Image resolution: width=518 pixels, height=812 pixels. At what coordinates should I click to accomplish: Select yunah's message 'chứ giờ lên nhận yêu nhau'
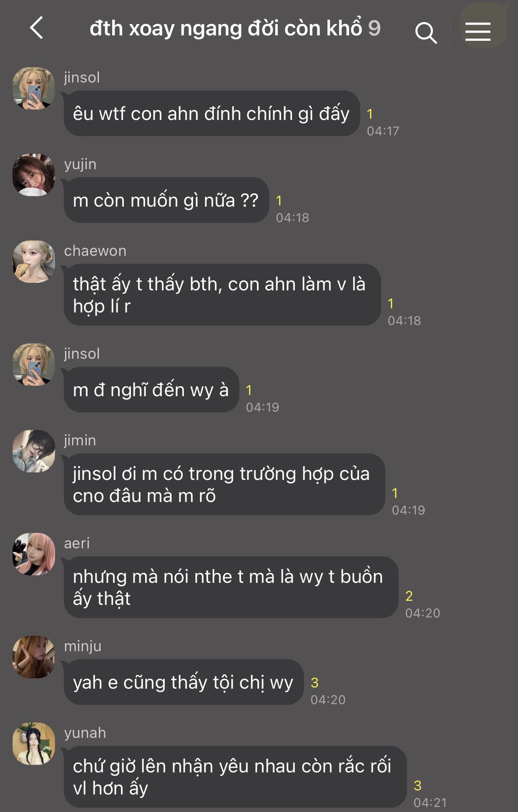tap(235, 777)
